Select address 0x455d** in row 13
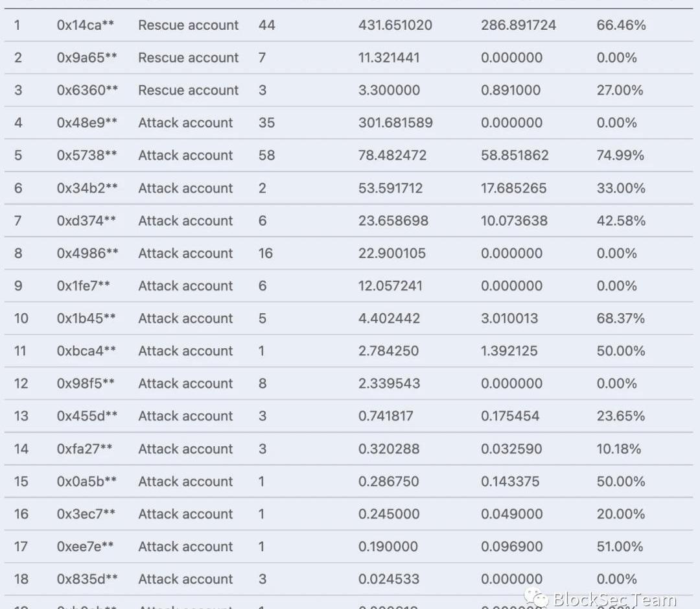Screen dimensions: 700x609 click(x=87, y=416)
